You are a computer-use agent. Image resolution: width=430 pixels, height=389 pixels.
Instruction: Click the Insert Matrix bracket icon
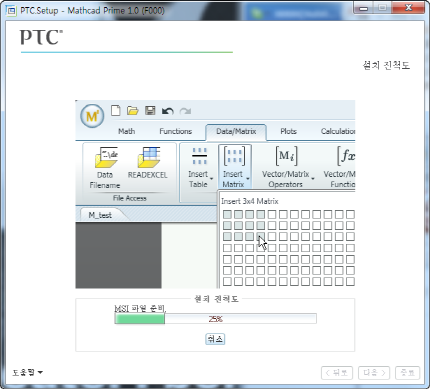click(x=234, y=156)
